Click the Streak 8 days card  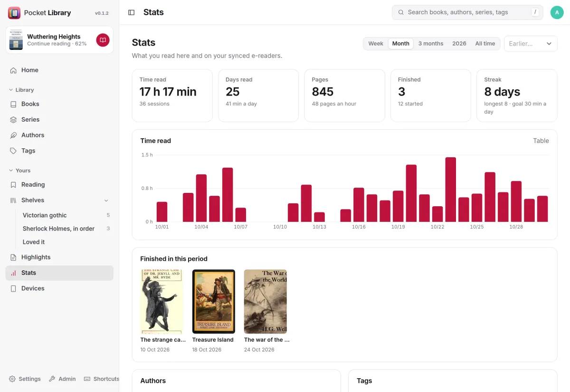tap(517, 96)
